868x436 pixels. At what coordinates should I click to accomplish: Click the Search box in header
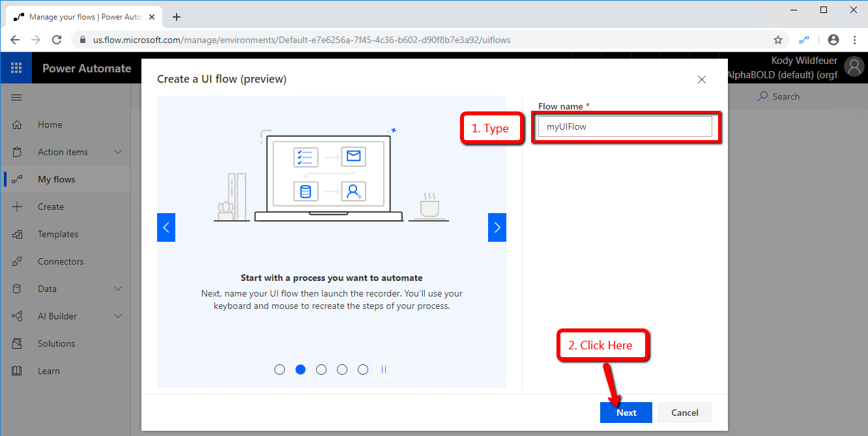coord(807,96)
